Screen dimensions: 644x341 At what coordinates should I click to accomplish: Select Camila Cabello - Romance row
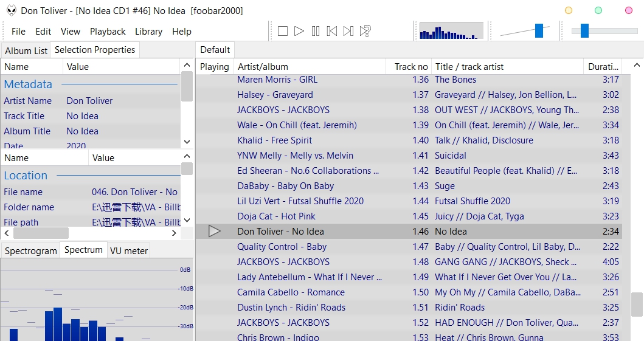409,292
